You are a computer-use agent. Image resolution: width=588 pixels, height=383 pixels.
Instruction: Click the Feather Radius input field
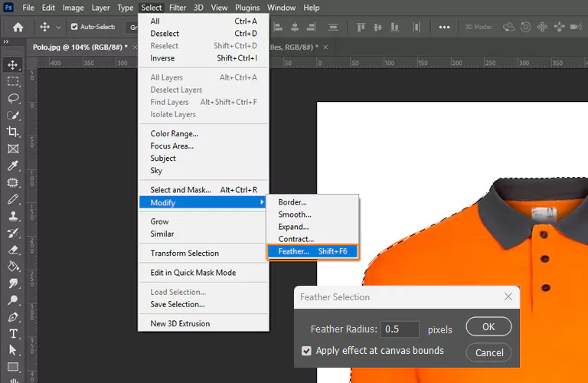coord(400,329)
